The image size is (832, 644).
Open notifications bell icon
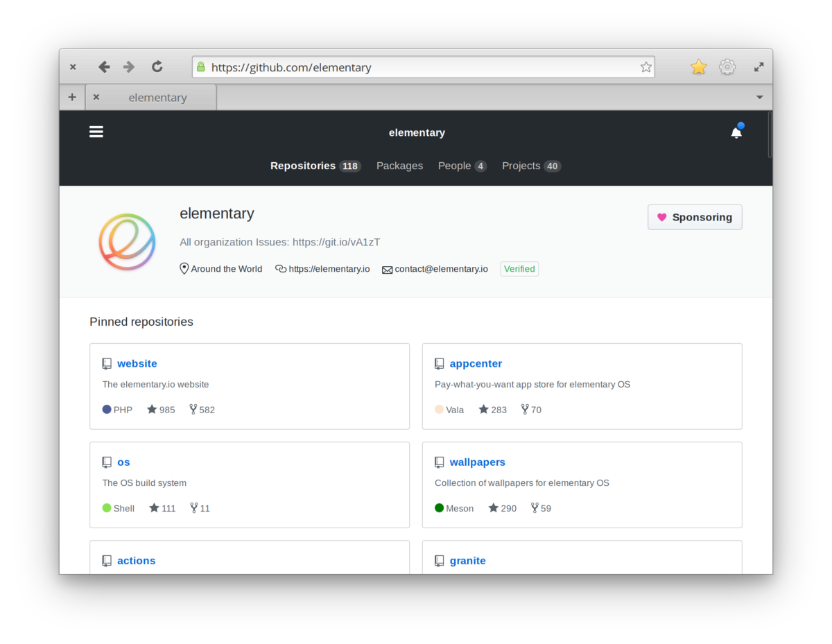click(736, 132)
